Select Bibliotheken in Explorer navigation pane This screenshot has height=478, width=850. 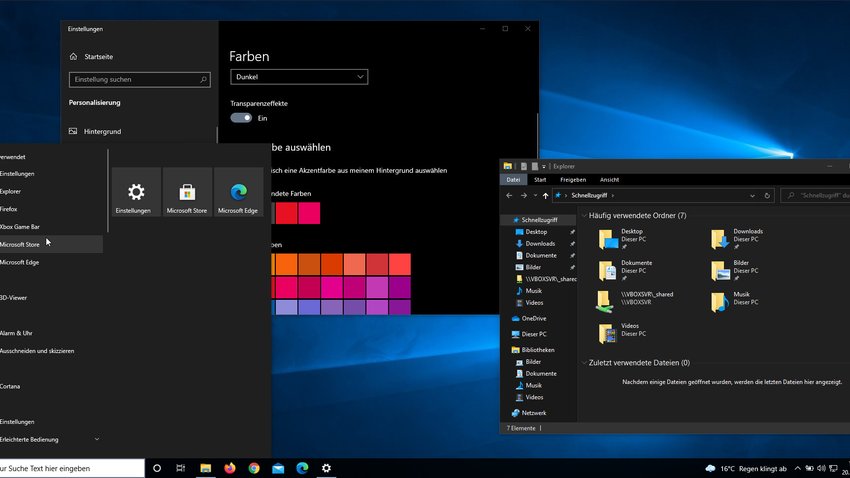point(538,350)
